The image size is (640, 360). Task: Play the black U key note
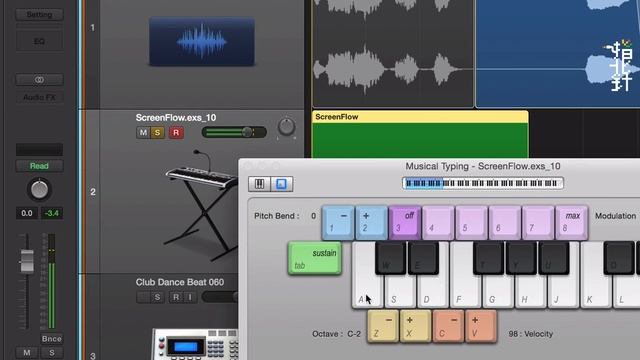554,258
